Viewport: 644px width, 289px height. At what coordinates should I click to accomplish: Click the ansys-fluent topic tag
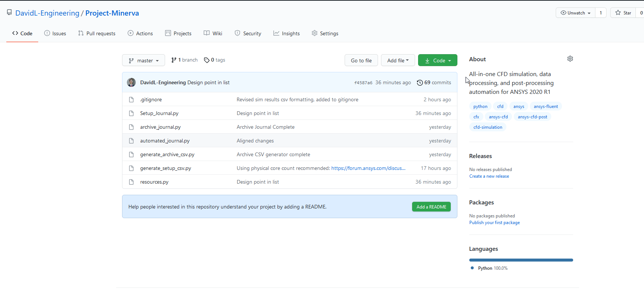(x=546, y=106)
